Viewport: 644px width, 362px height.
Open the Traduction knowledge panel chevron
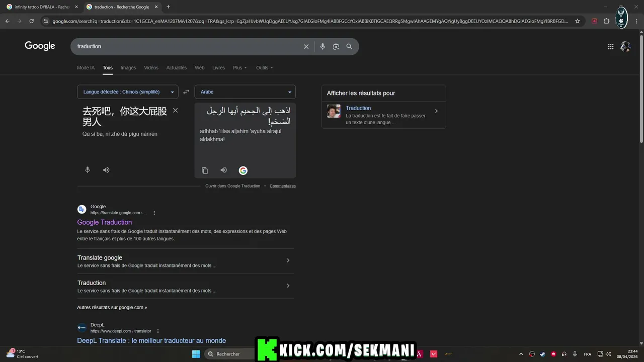coord(436,111)
